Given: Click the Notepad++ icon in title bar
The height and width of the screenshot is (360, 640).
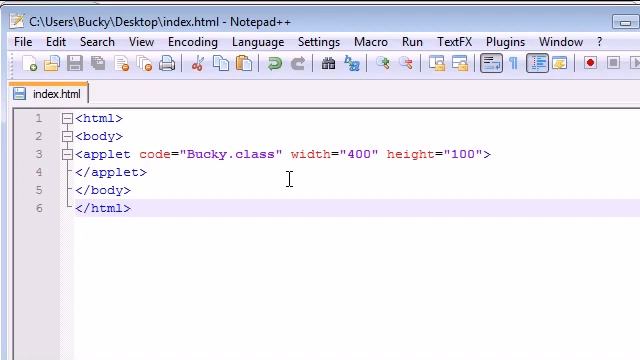Looking at the screenshot, I should pos(17,21).
